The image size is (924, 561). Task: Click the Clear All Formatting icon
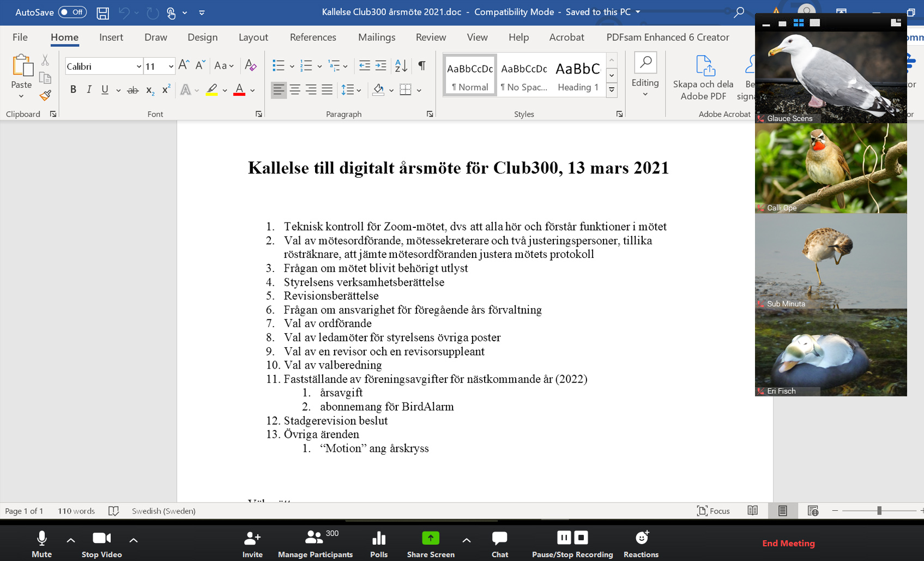pos(250,66)
